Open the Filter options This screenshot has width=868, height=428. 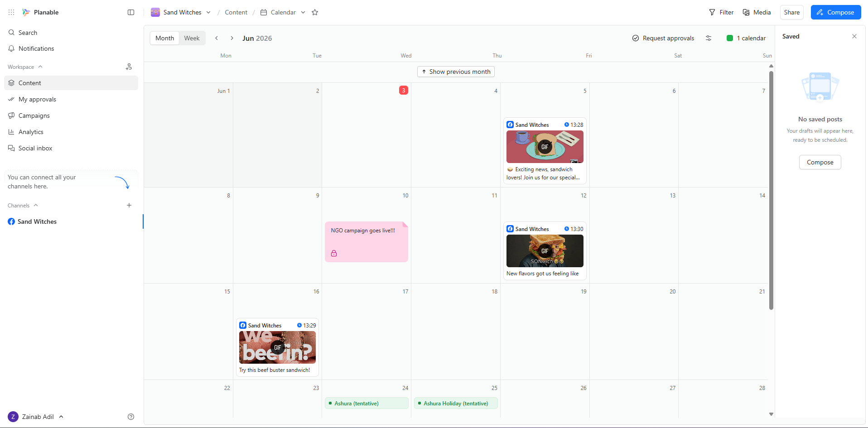721,12
